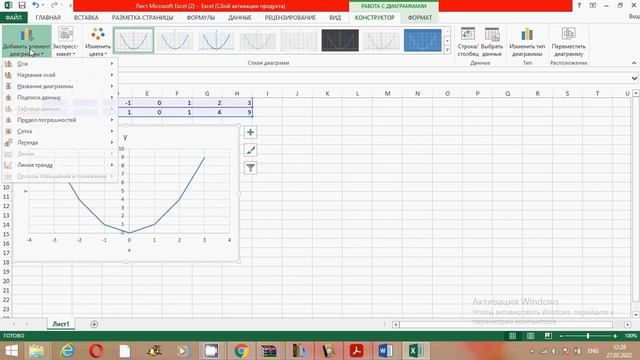Click the Ribbon Display Options icon

point(593,5)
